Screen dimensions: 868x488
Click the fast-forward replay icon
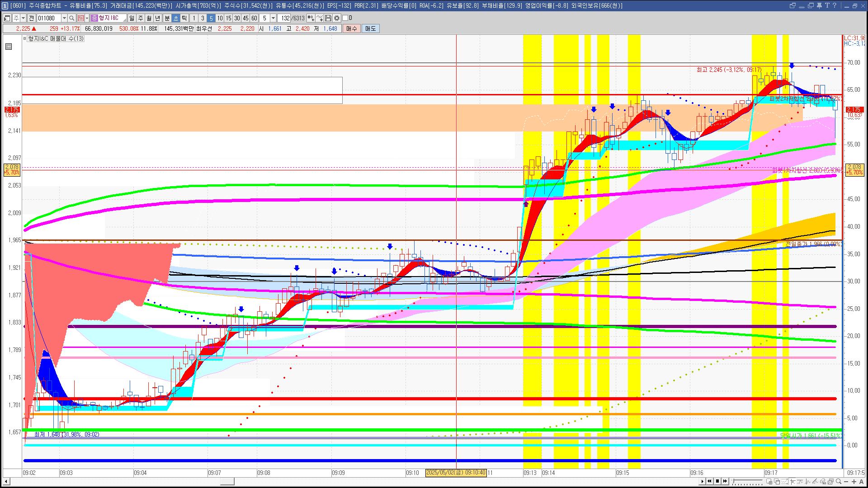click(725, 481)
